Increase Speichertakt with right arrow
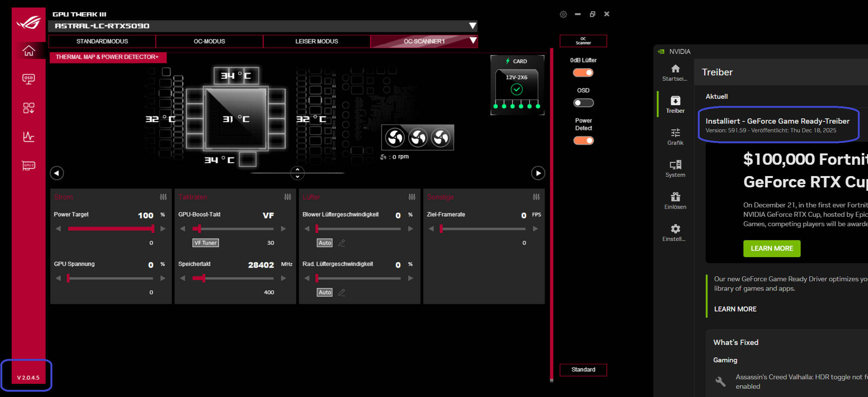868x397 pixels. [284, 278]
